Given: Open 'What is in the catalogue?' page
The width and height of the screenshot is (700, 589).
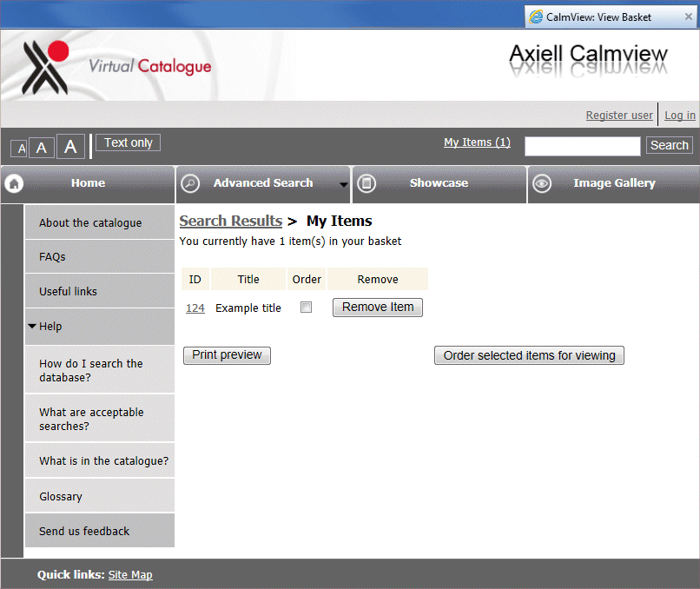Looking at the screenshot, I should (100, 460).
